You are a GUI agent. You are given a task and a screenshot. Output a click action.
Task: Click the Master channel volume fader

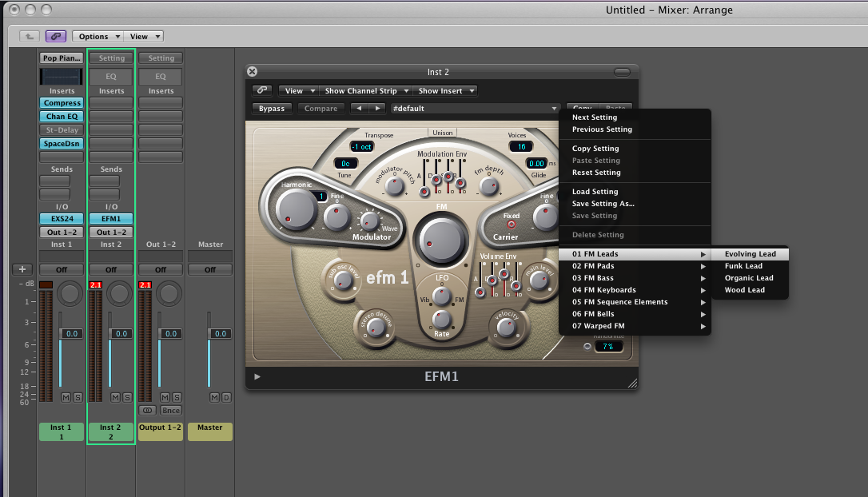click(x=209, y=334)
